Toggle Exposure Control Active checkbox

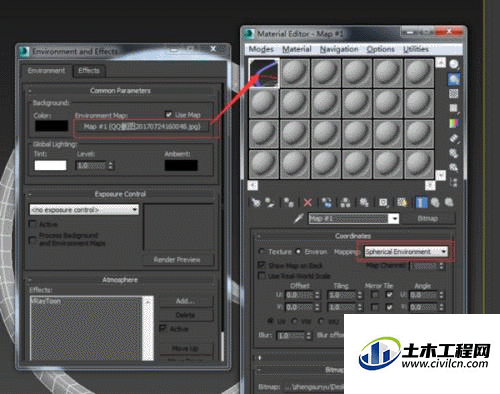pos(33,224)
